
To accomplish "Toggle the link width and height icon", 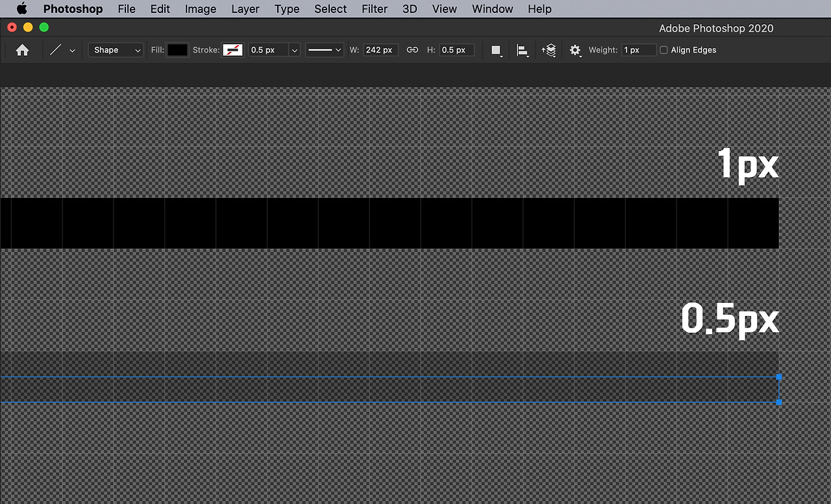I will tap(412, 50).
